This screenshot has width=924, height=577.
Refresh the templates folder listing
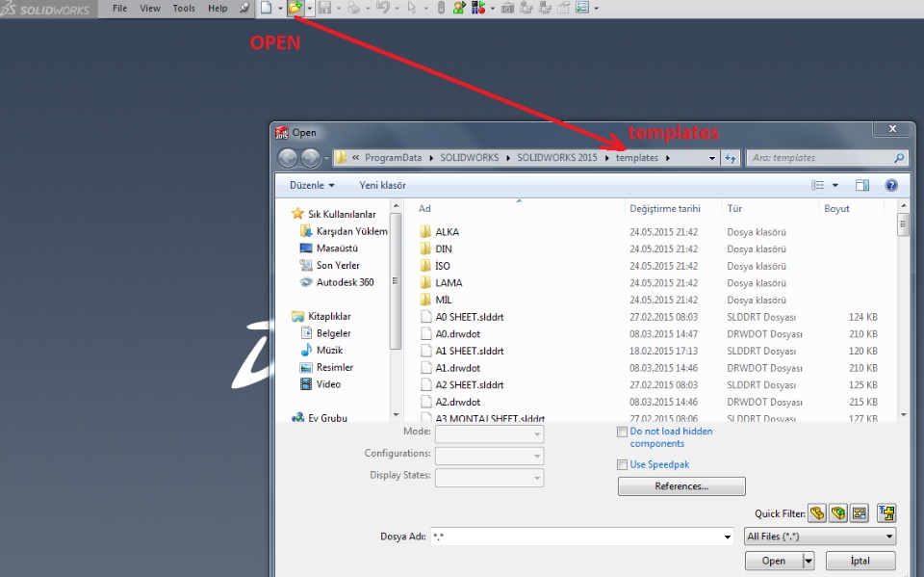(x=731, y=158)
